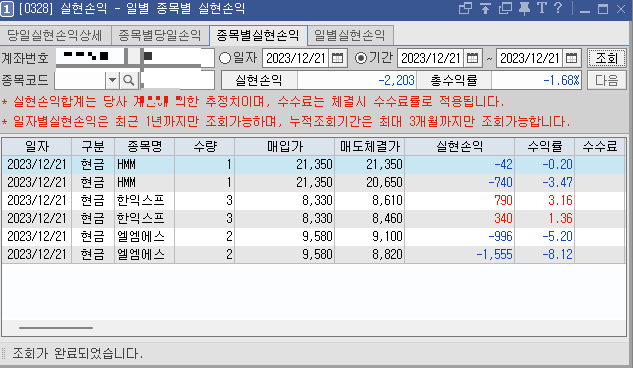633x368 pixels.
Task: Toggle the pin window icon
Action: (524, 8)
